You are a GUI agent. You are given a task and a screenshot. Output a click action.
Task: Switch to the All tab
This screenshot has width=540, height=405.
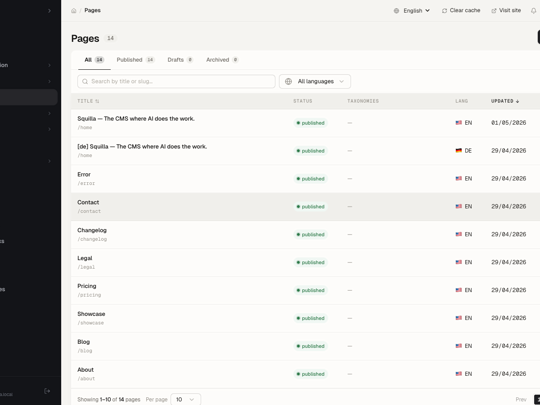click(x=94, y=60)
